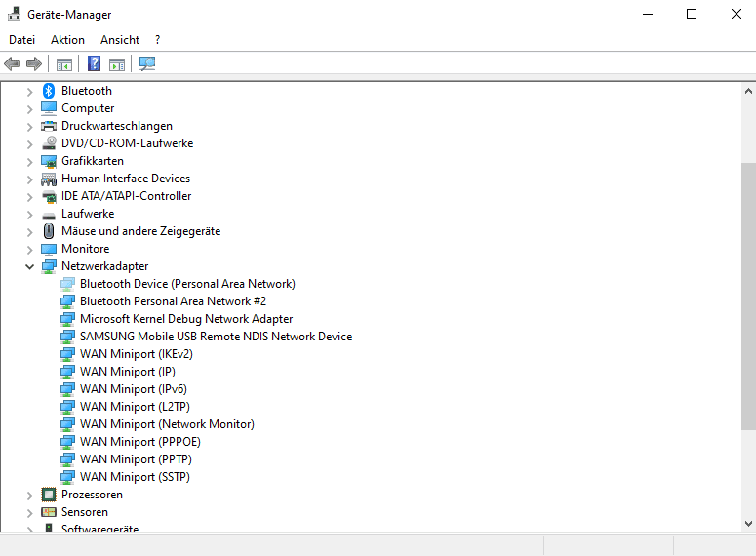Image resolution: width=756 pixels, height=556 pixels.
Task: Collapse the Netzwerkadapter node
Action: coord(30,266)
